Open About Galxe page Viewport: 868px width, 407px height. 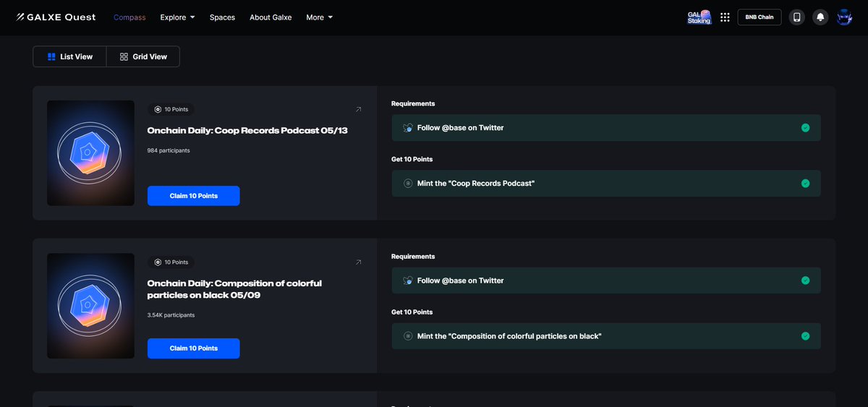[271, 17]
